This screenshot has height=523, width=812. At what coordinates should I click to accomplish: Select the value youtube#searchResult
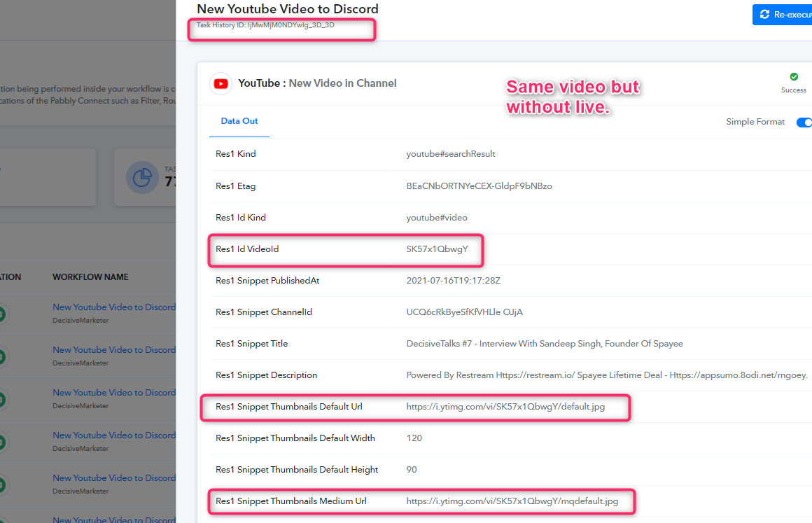(x=451, y=154)
